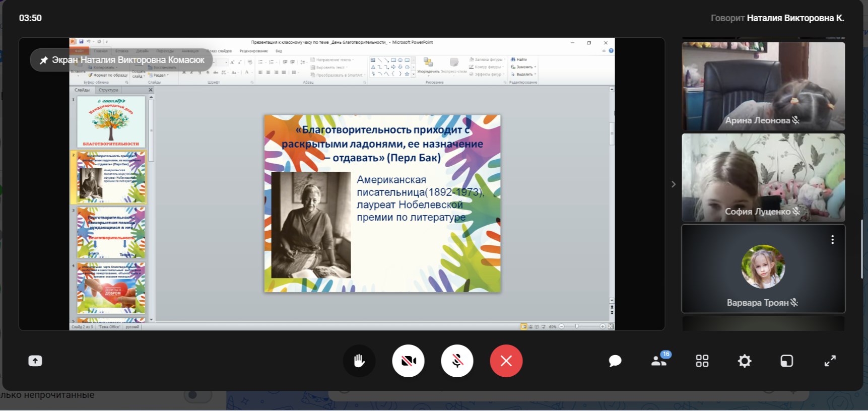This screenshot has width=868, height=411.
Task: Show participants list with 16 badge
Action: 659,360
